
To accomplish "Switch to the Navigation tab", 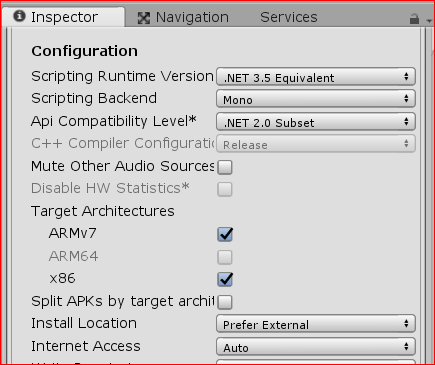I will [x=183, y=17].
